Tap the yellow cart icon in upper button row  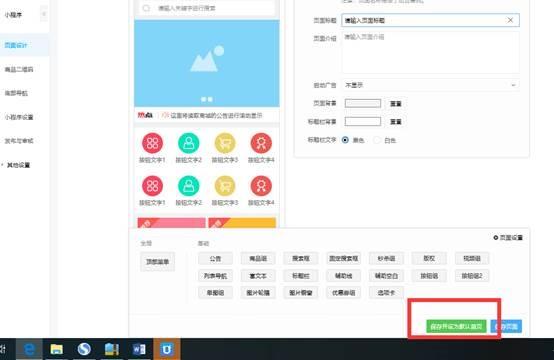tap(225, 143)
